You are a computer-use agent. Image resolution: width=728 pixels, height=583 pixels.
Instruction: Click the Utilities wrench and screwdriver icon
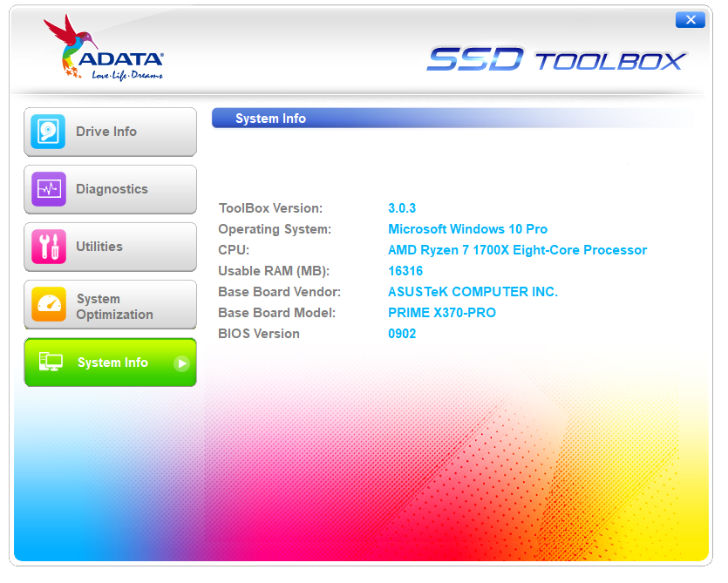(48, 247)
